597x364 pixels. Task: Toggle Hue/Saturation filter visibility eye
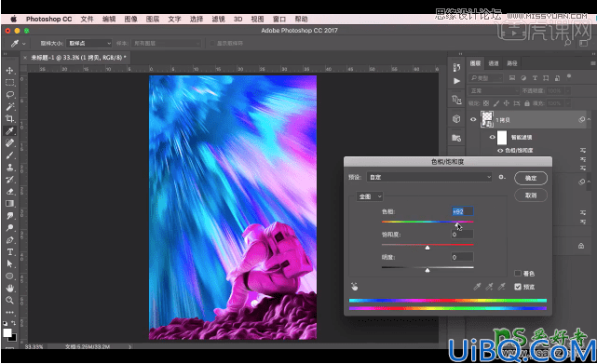pos(500,151)
